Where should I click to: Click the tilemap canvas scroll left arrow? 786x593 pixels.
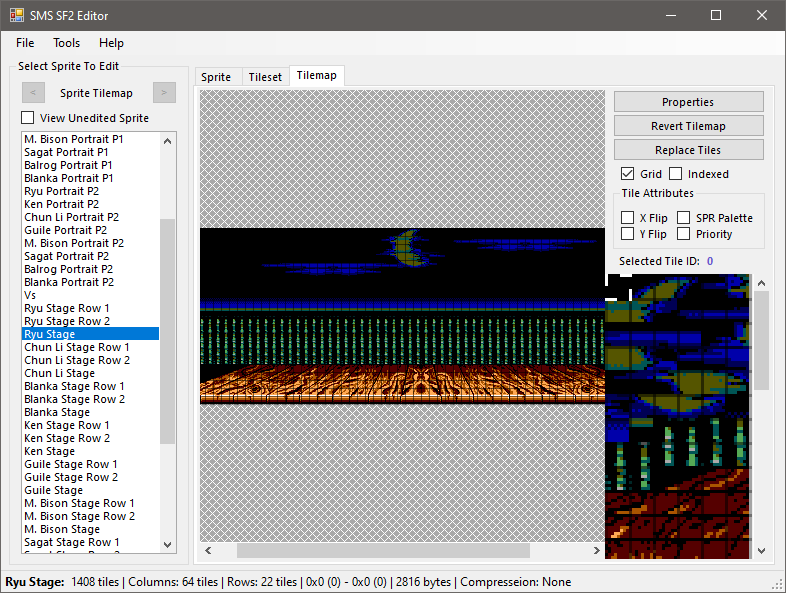208,550
